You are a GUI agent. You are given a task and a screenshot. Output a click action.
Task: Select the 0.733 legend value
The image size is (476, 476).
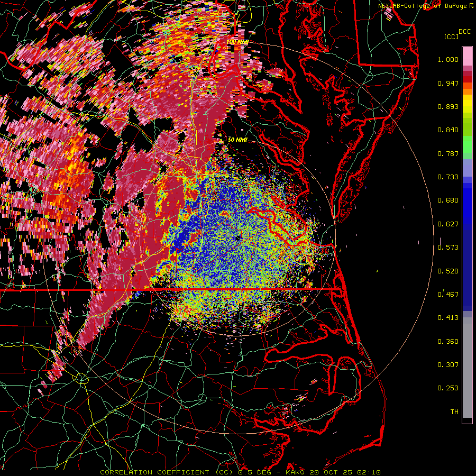448,177
